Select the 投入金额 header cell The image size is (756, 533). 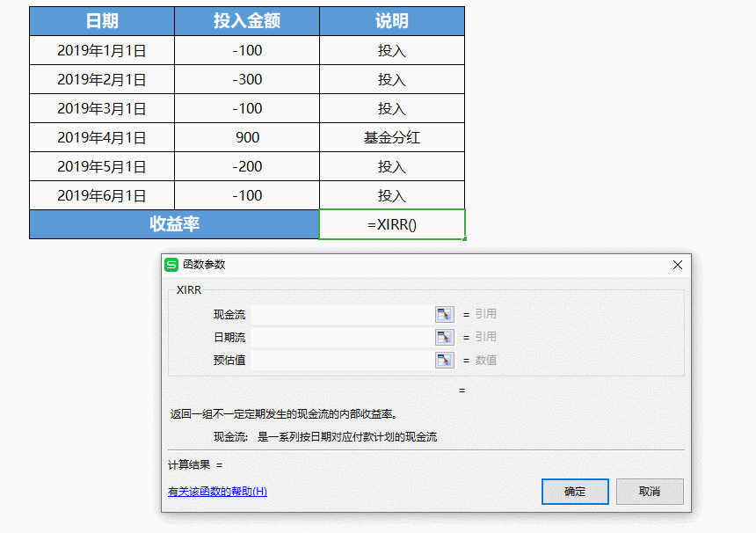click(247, 21)
